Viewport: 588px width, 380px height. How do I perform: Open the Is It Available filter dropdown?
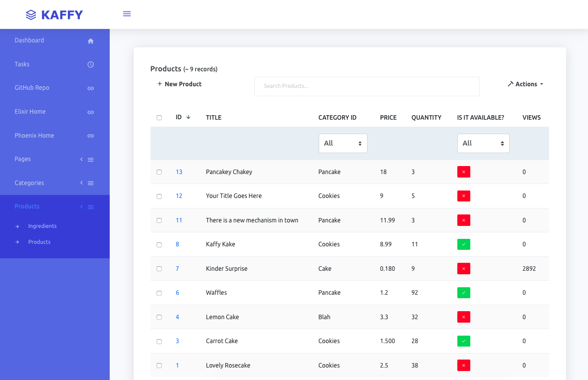point(483,143)
